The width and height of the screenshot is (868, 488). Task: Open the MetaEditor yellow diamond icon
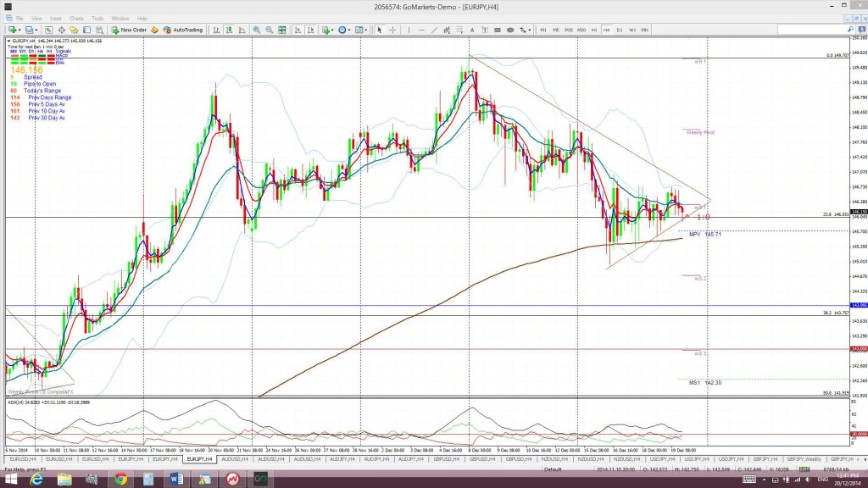click(x=154, y=30)
